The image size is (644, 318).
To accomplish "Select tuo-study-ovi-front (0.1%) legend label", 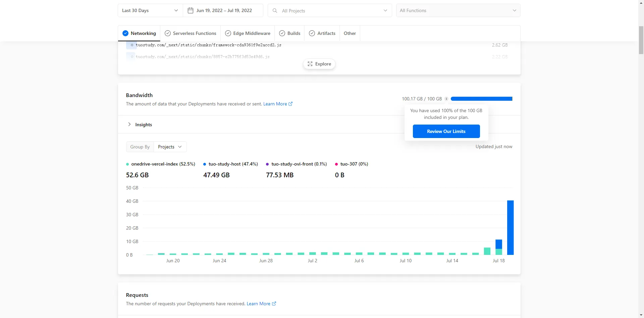I will coord(299,164).
